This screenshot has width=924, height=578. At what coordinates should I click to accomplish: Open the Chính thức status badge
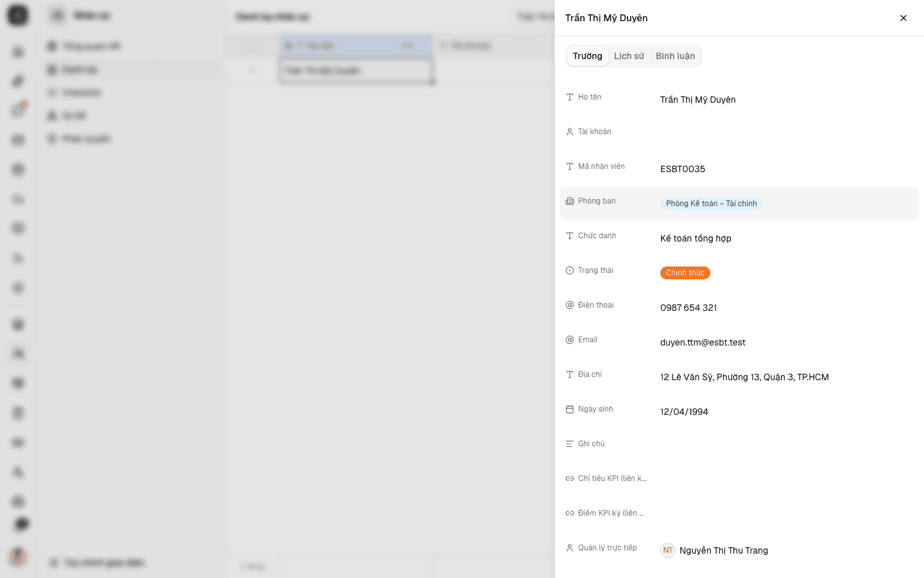(x=685, y=273)
